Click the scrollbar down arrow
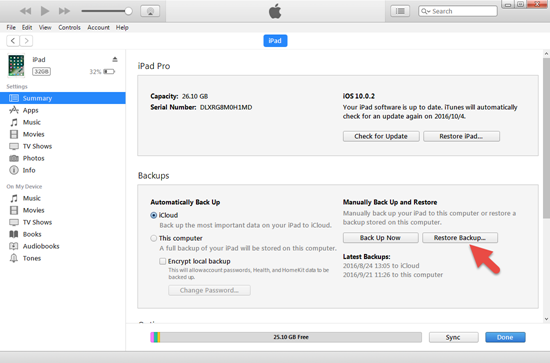The image size is (550, 363). click(546, 319)
